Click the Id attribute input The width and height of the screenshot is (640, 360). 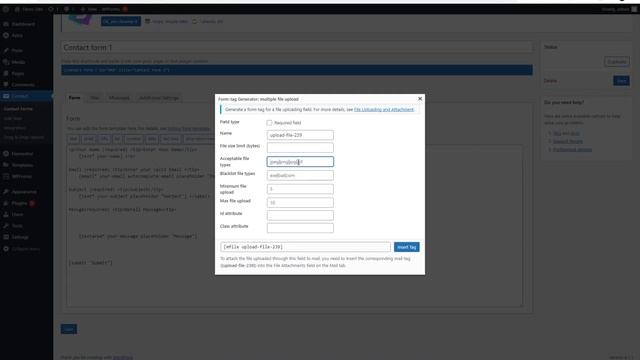pyautogui.click(x=300, y=215)
